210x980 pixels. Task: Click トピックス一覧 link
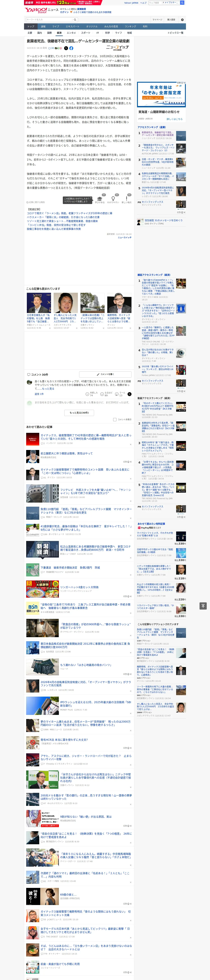point(175,33)
